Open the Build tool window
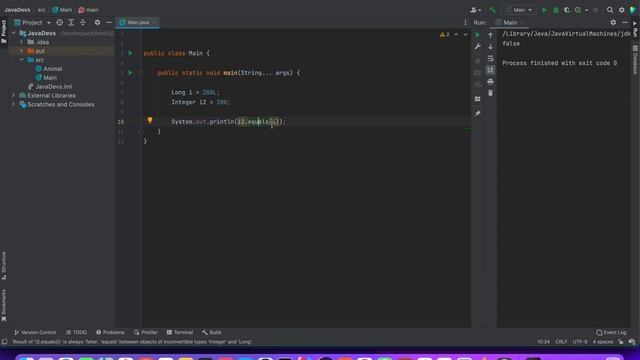Screen dimensions: 640x360 [x=211, y=333]
